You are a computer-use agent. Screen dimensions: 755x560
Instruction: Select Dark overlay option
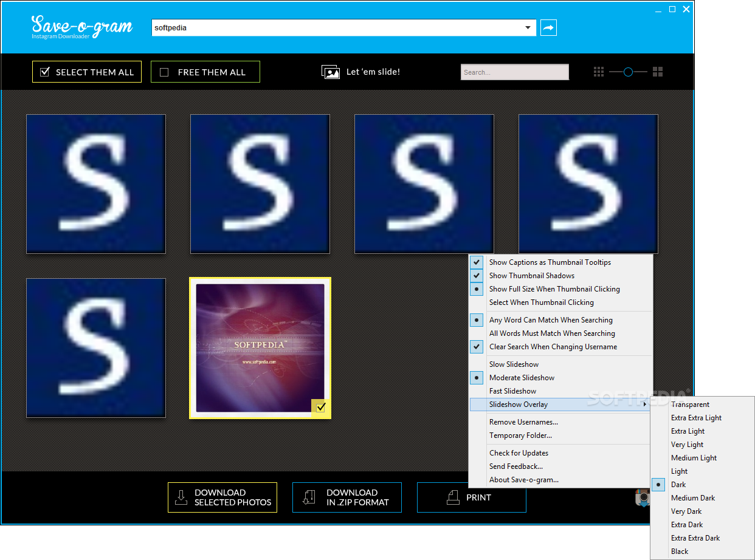(x=702, y=485)
